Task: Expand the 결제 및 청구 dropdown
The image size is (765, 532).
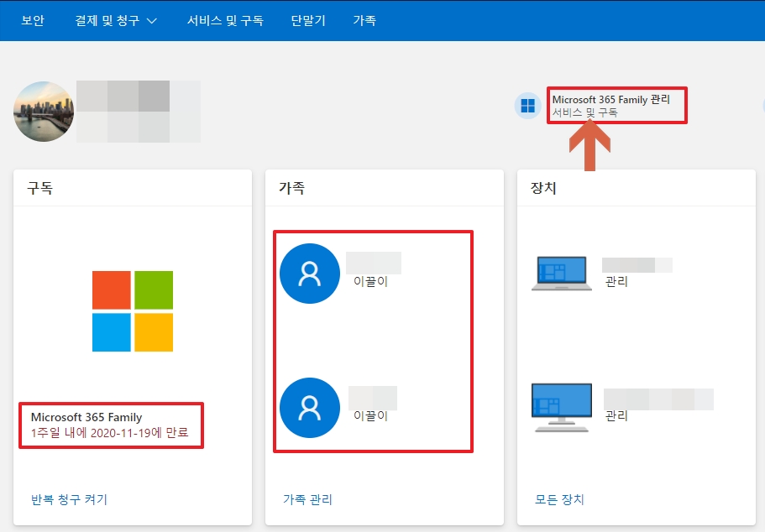Action: coord(116,20)
